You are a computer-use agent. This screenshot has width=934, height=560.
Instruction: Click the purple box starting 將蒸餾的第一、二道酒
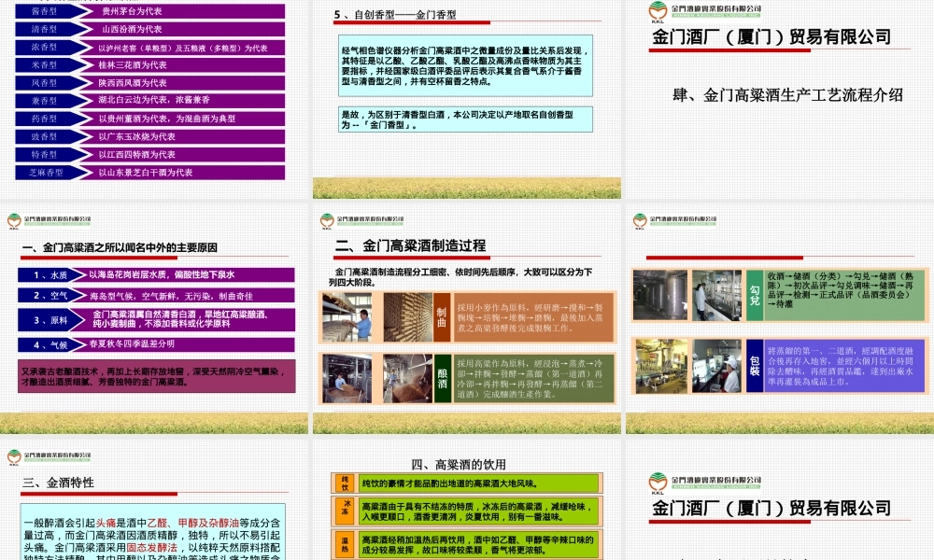tap(845, 366)
